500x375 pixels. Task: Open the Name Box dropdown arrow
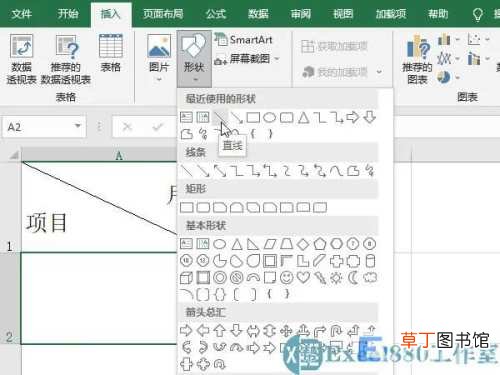coord(78,126)
